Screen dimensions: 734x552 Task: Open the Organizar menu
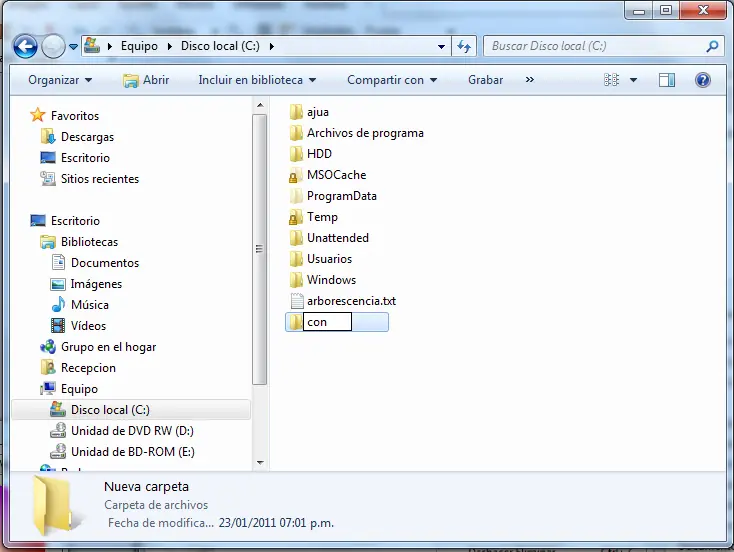click(x=60, y=80)
